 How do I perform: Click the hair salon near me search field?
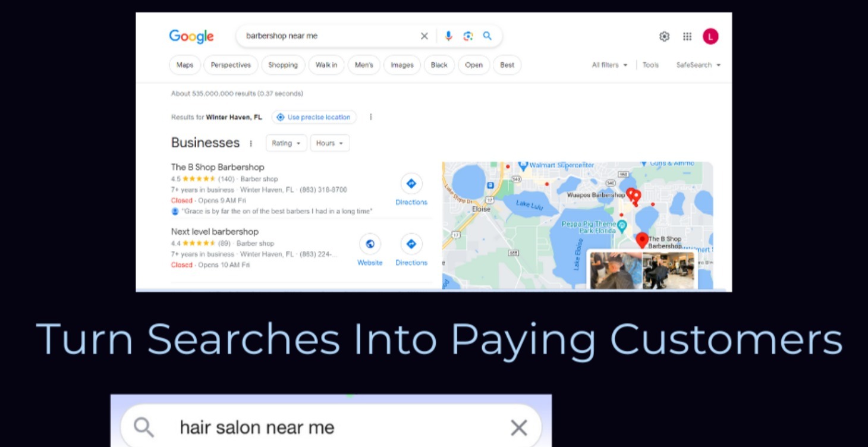coord(332,427)
